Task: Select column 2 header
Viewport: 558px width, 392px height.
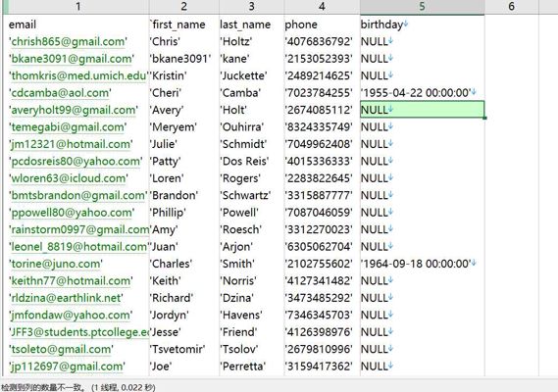Action: (x=183, y=7)
